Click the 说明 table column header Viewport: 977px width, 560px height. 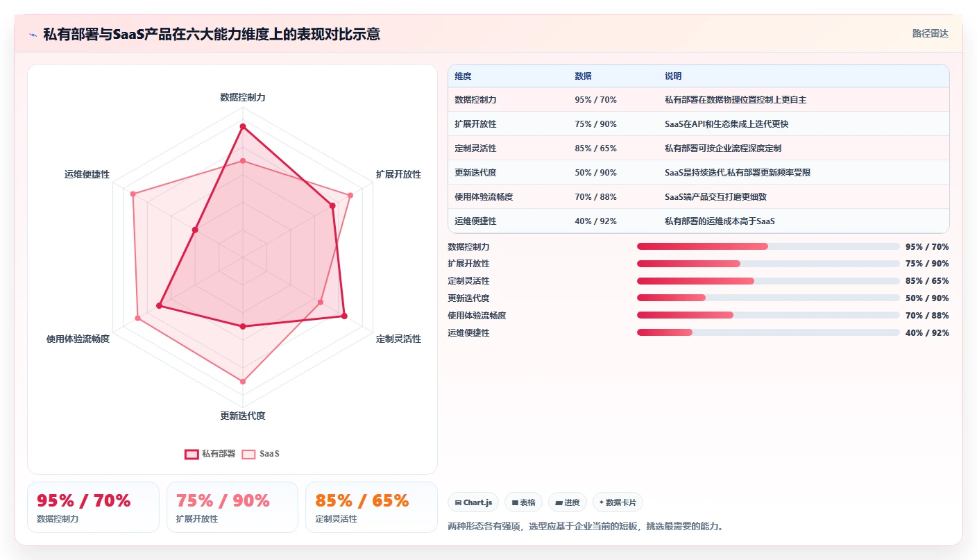673,76
